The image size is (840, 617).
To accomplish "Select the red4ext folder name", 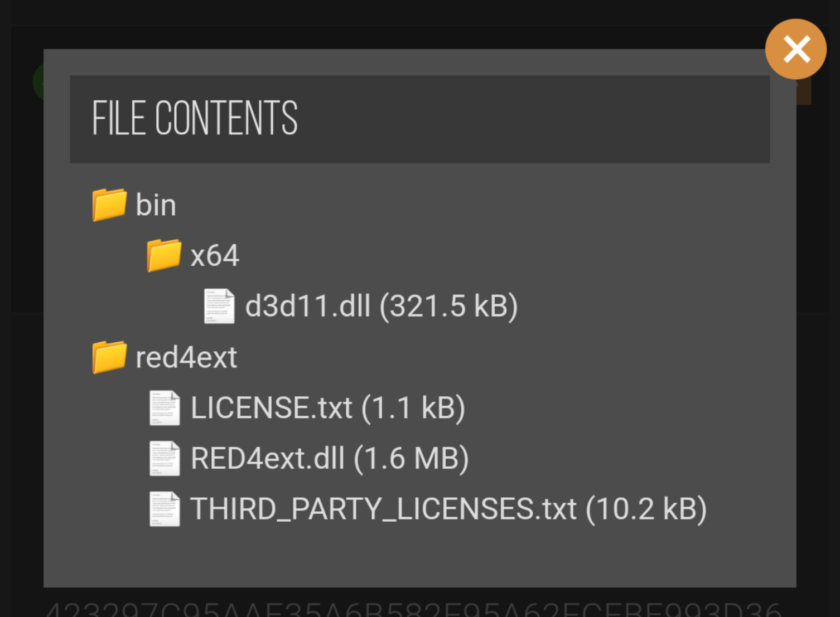I will coord(186,357).
